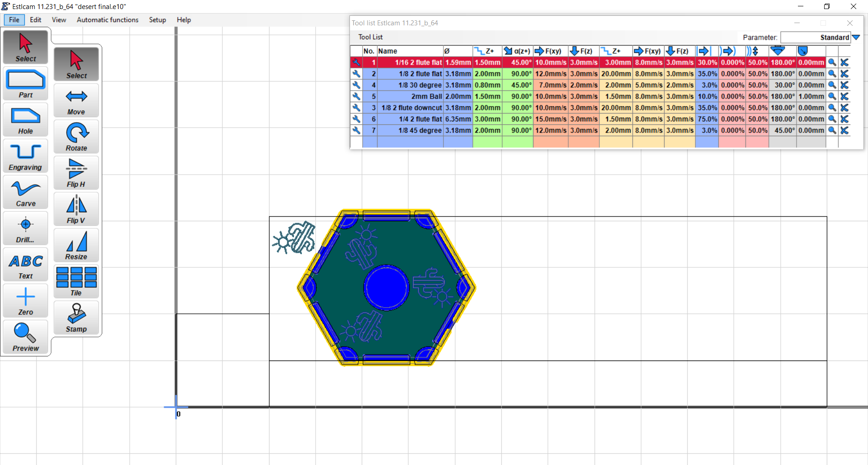Select the Tile tool

[x=76, y=281]
